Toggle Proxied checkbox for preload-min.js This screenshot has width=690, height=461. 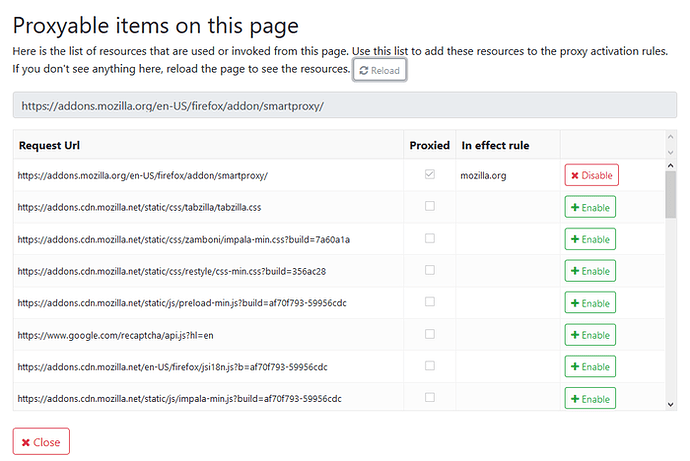pyautogui.click(x=430, y=303)
